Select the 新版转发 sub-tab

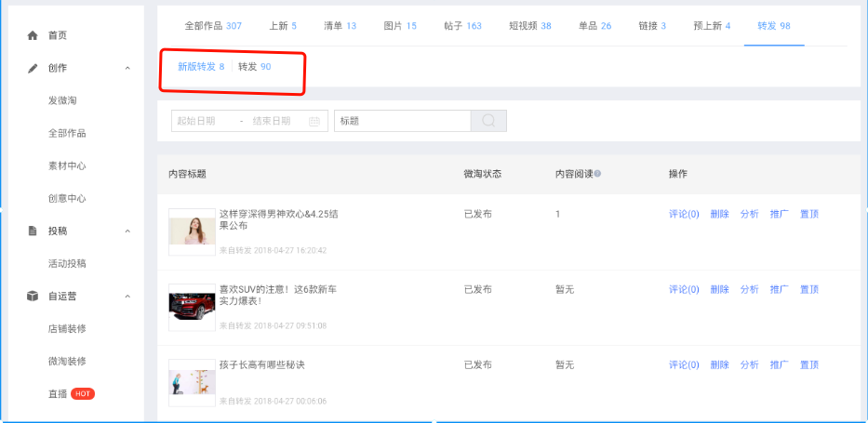coord(201,66)
